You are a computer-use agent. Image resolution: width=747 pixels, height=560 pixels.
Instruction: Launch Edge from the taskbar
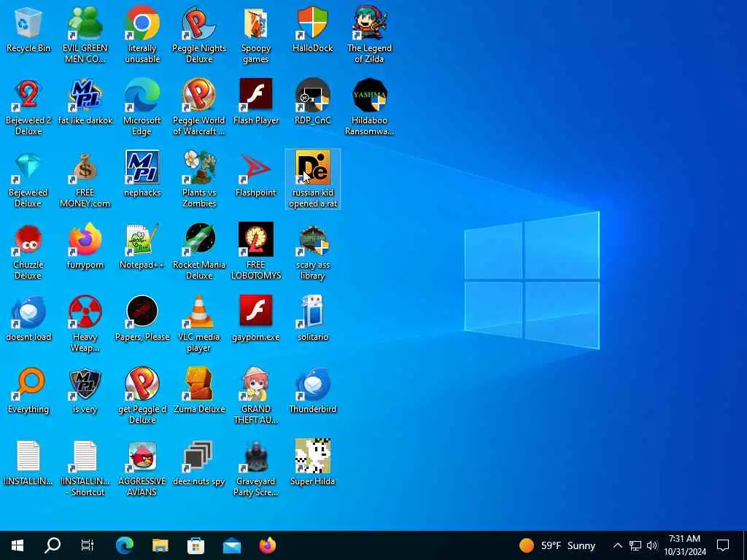click(124, 545)
